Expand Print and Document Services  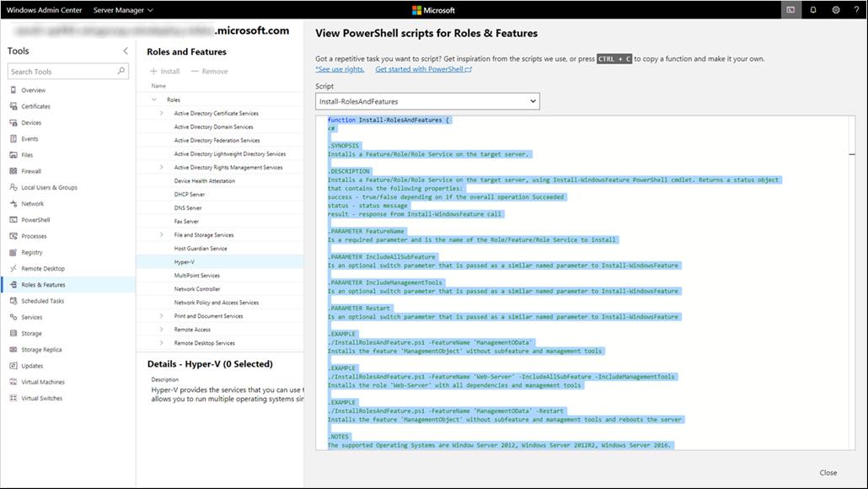click(x=162, y=315)
